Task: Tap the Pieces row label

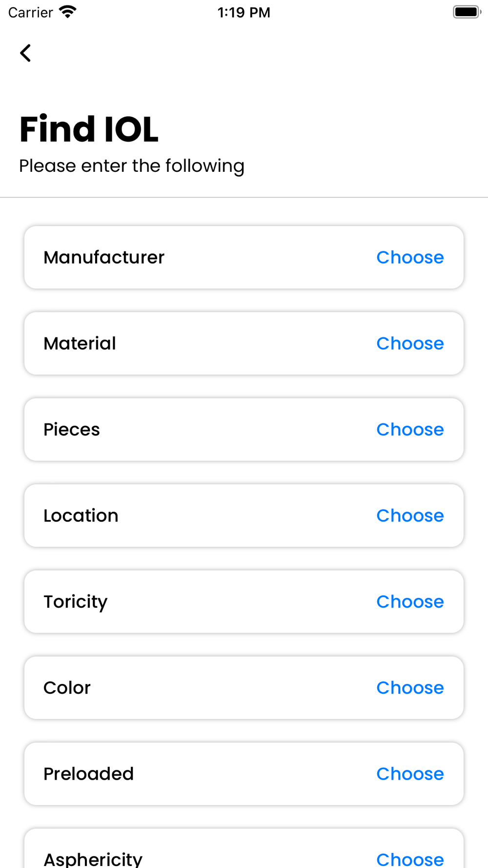Action: click(72, 430)
